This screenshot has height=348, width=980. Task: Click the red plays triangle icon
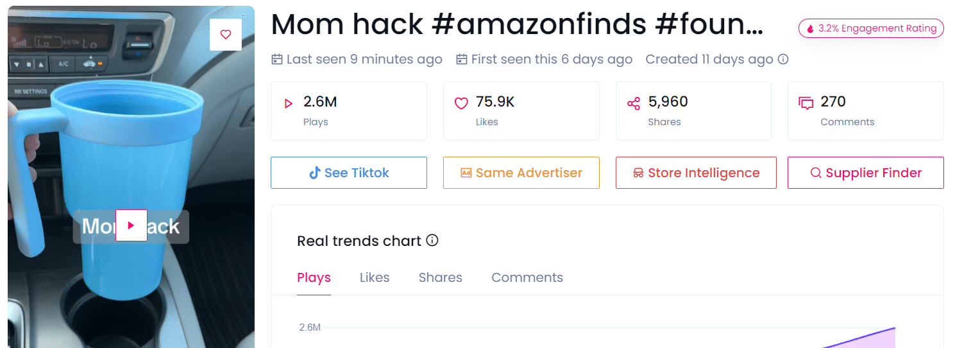coord(289,103)
